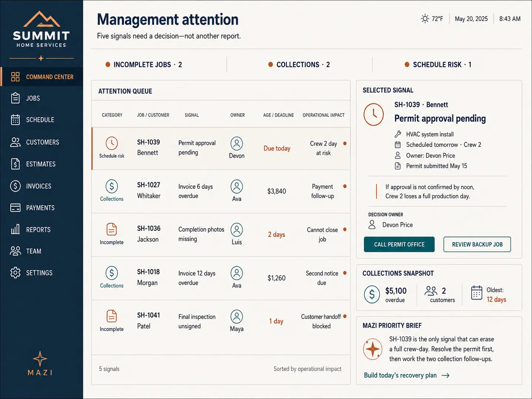Click Review Backup Job button
The image size is (532, 399).
click(477, 245)
